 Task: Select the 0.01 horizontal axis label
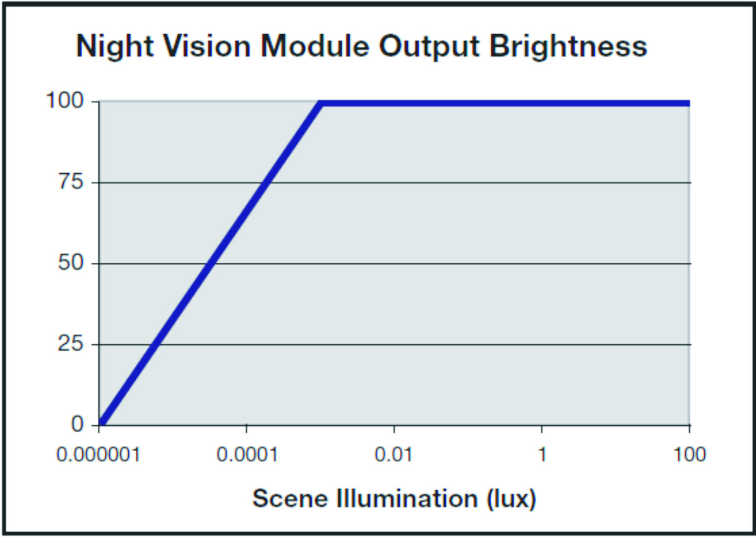click(394, 455)
